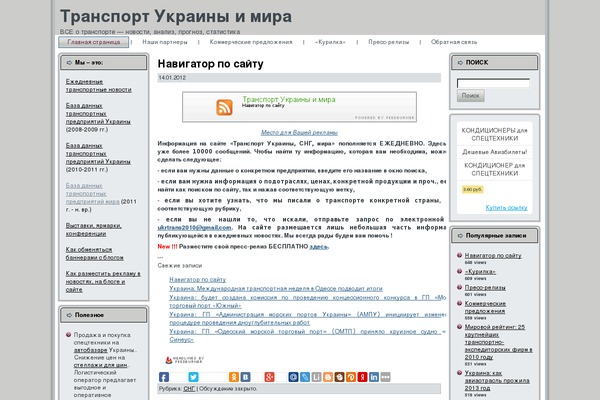Open popular Навигатор по сайту entry

pyautogui.click(x=493, y=255)
